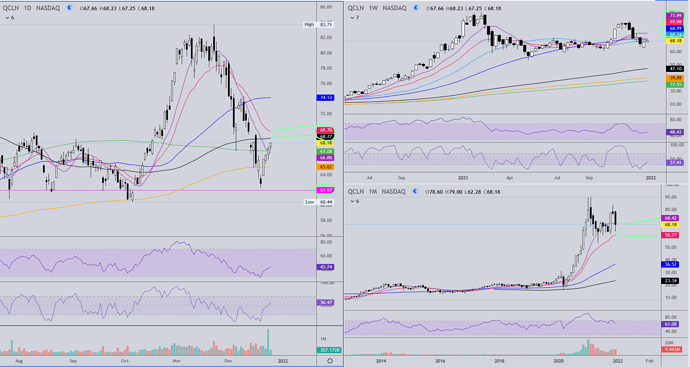
Task: Click the blue 36.52 label on monthly scale
Action: pos(670,264)
